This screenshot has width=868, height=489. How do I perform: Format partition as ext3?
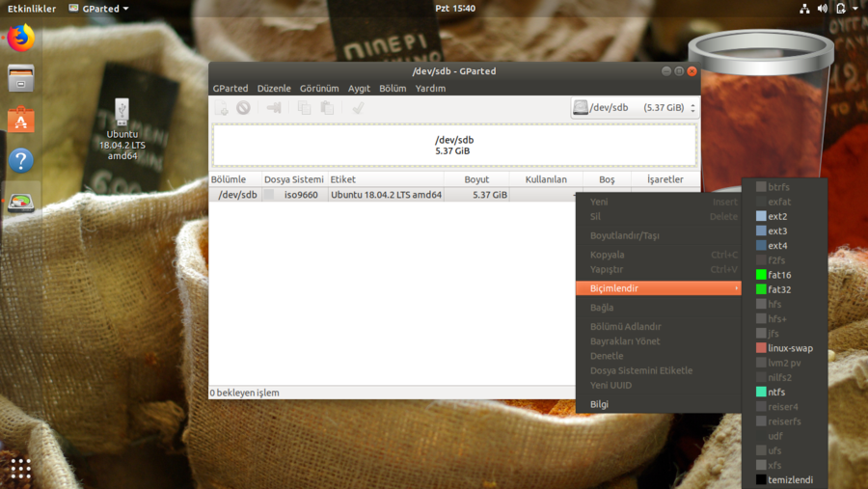click(x=784, y=231)
